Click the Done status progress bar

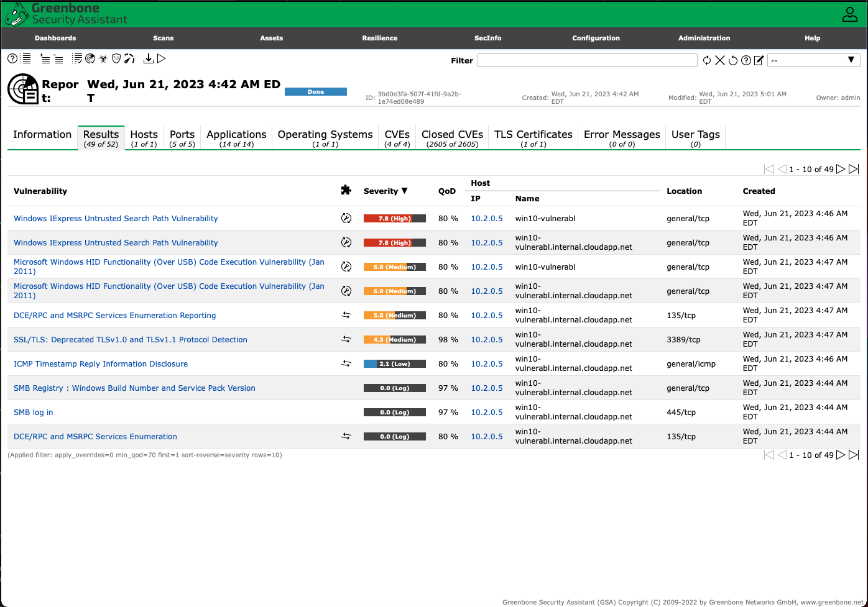[x=316, y=92]
